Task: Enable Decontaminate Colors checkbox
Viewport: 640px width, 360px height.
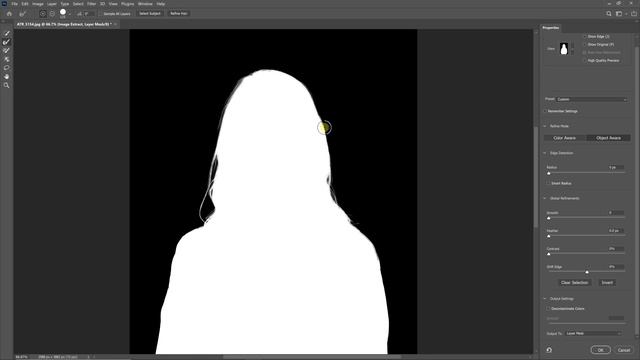Action: [x=549, y=309]
